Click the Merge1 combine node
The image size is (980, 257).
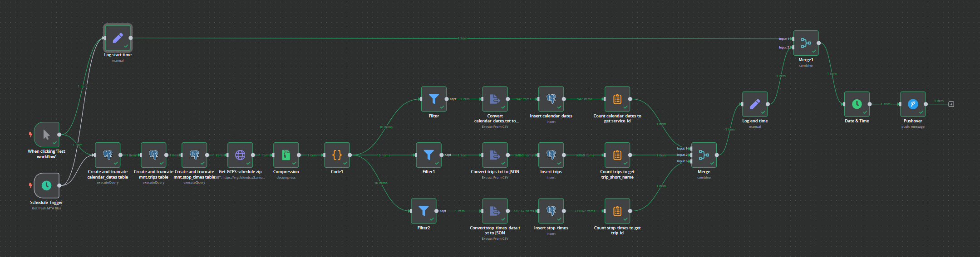coord(806,43)
